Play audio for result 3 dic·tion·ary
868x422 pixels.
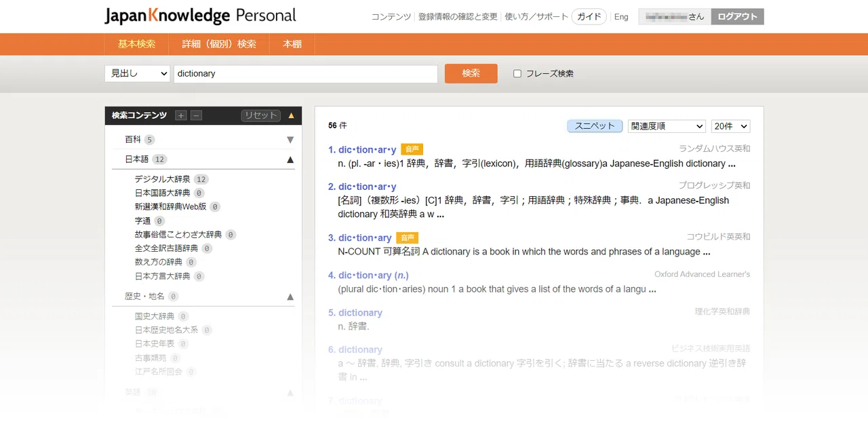click(408, 238)
